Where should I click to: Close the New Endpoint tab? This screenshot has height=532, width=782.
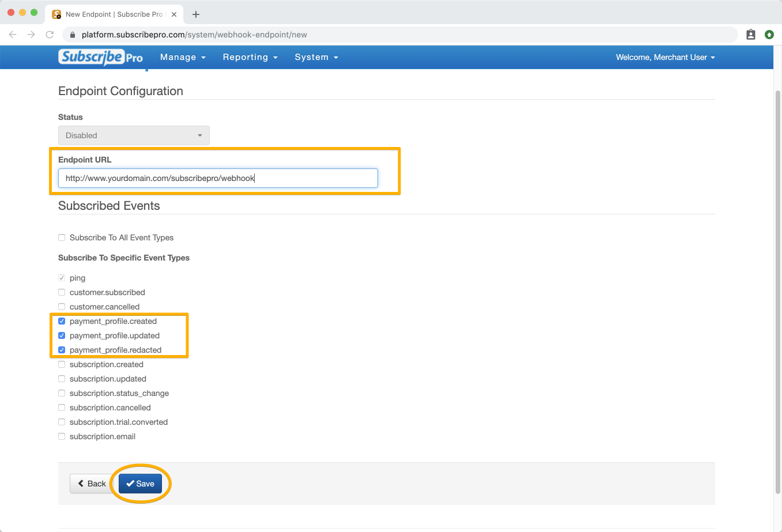174,14
